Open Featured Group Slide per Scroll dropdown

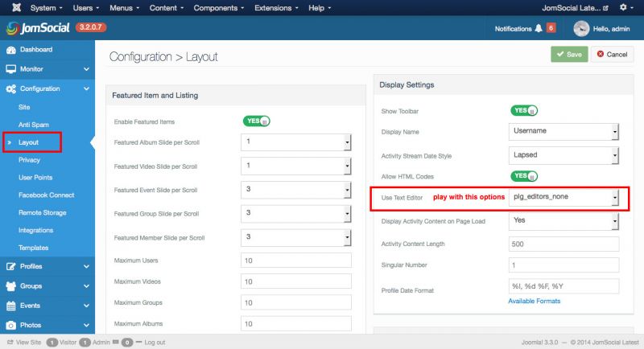(x=295, y=214)
